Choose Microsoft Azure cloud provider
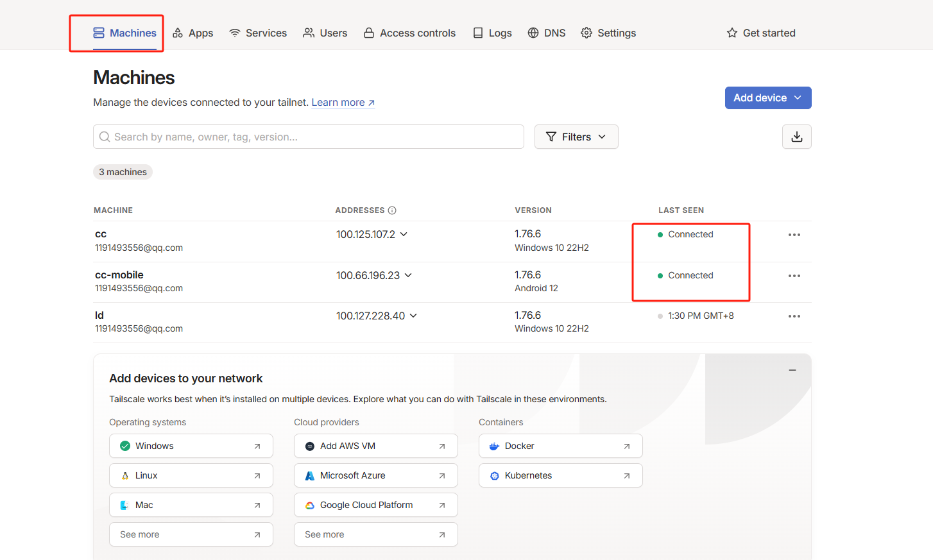The height and width of the screenshot is (560, 933). (x=375, y=475)
